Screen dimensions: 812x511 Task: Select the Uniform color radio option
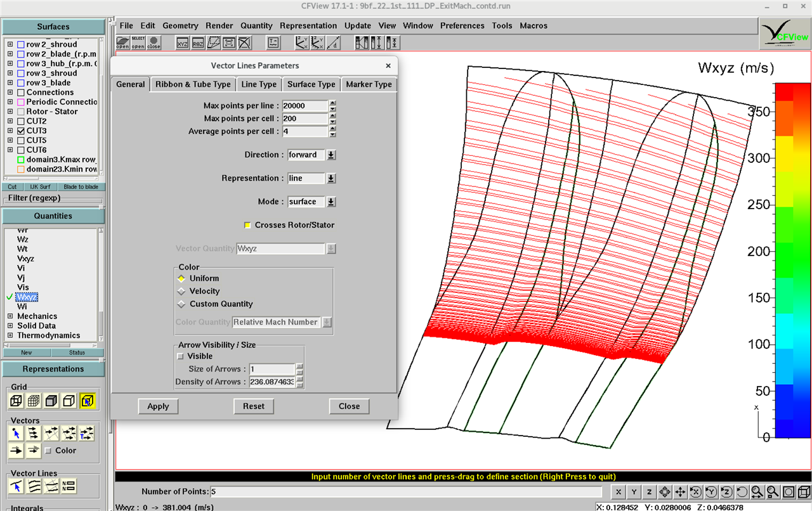pos(182,278)
